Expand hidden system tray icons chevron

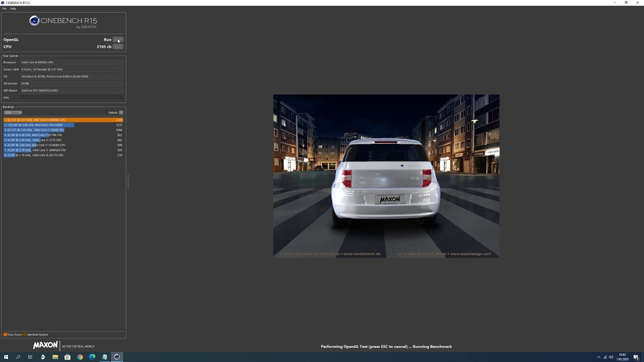pos(599,357)
